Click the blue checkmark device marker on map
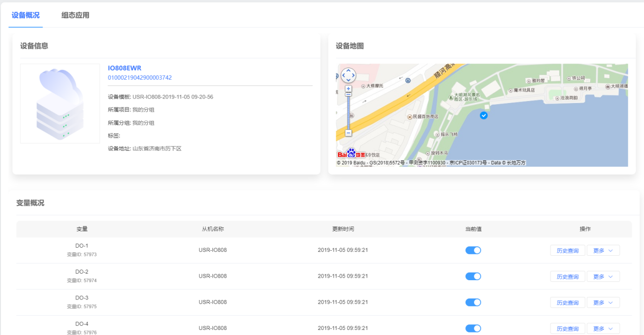644x335 pixels. (x=484, y=116)
